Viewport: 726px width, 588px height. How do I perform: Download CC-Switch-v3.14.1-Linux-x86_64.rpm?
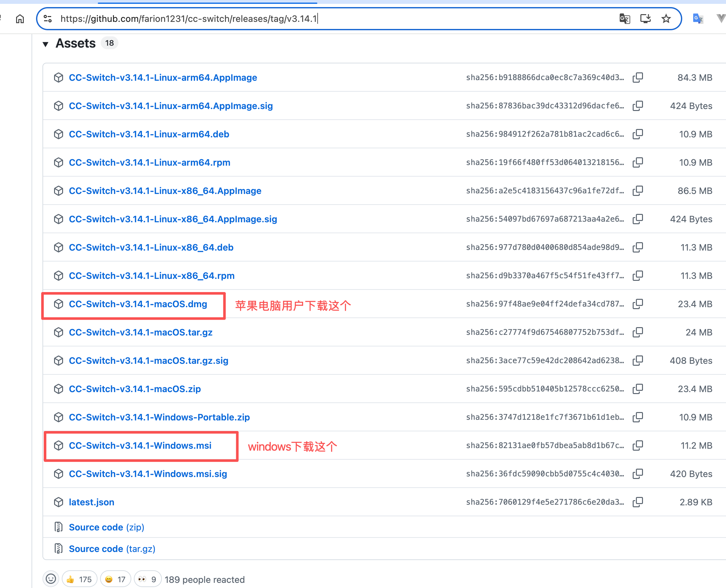pyautogui.click(x=152, y=276)
